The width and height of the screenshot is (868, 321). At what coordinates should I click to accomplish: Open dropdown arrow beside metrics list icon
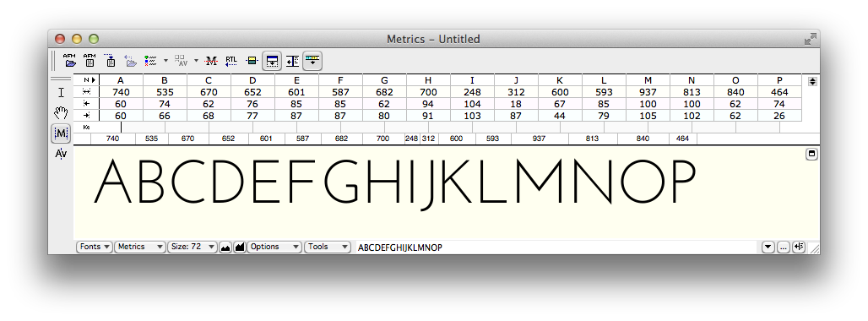(165, 60)
